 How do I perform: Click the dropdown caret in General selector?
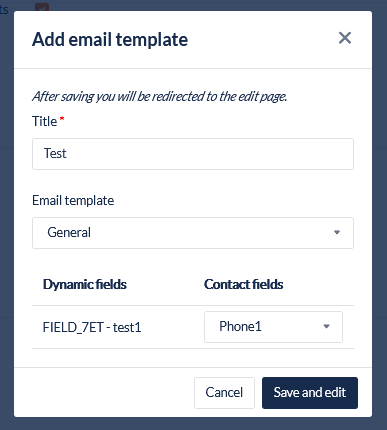pyautogui.click(x=337, y=232)
